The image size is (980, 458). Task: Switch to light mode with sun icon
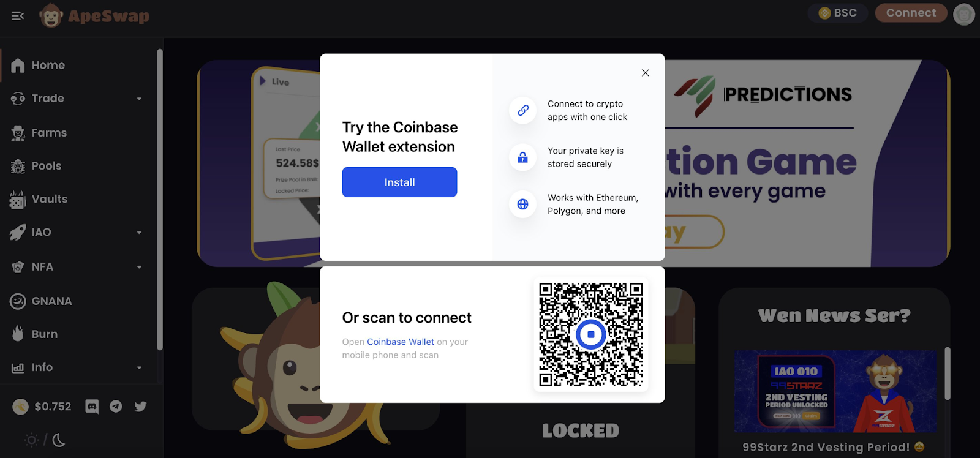coord(31,440)
